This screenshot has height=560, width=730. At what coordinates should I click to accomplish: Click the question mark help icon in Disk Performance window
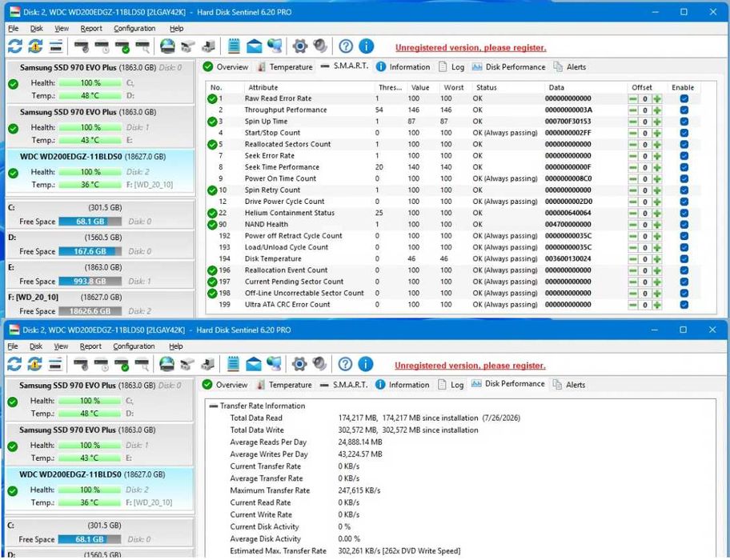(x=344, y=364)
